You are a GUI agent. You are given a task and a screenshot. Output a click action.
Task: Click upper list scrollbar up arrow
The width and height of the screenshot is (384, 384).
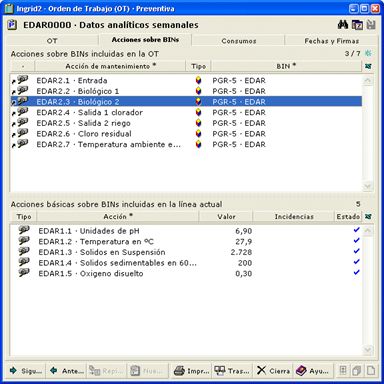click(368, 80)
